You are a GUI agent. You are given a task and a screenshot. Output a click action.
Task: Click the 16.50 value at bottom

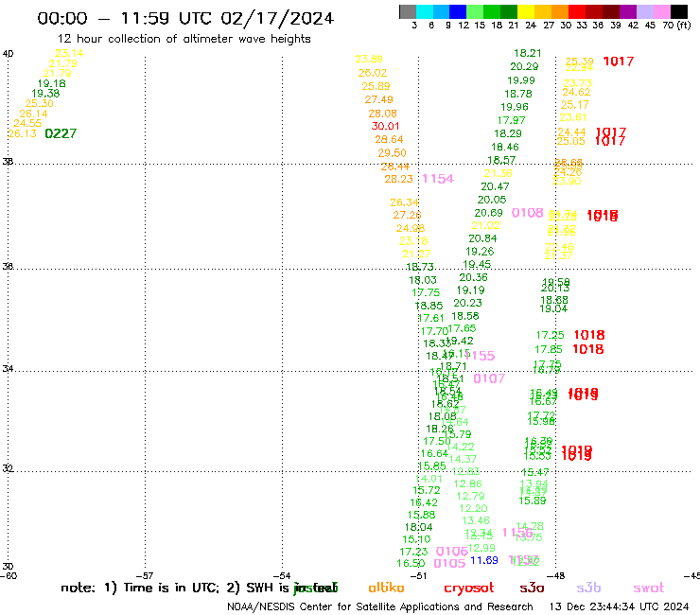[411, 564]
